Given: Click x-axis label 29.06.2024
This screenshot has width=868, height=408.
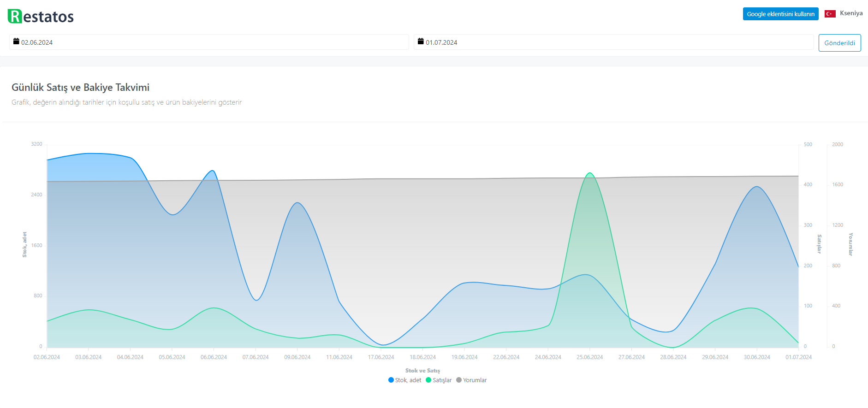Looking at the screenshot, I should point(715,357).
